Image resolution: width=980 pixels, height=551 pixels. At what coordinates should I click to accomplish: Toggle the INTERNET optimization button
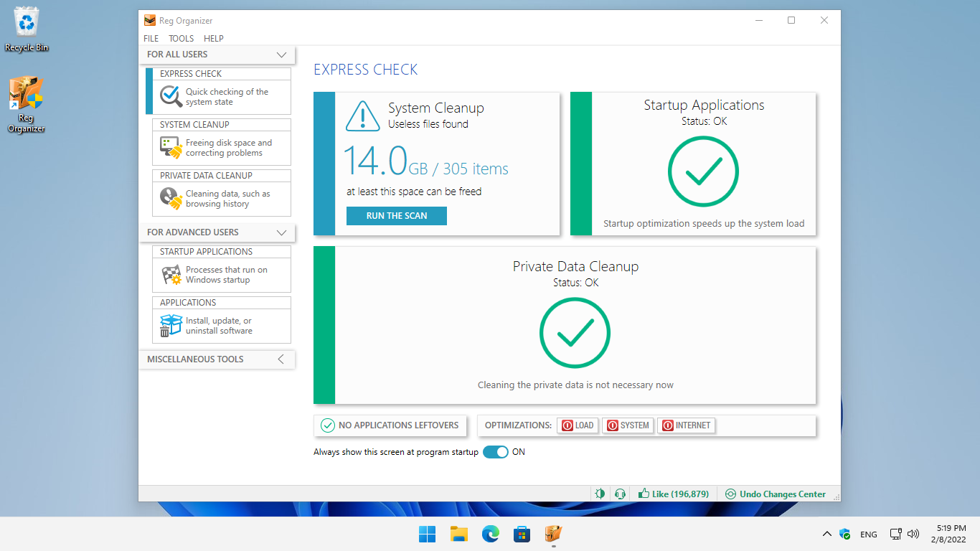click(x=686, y=425)
